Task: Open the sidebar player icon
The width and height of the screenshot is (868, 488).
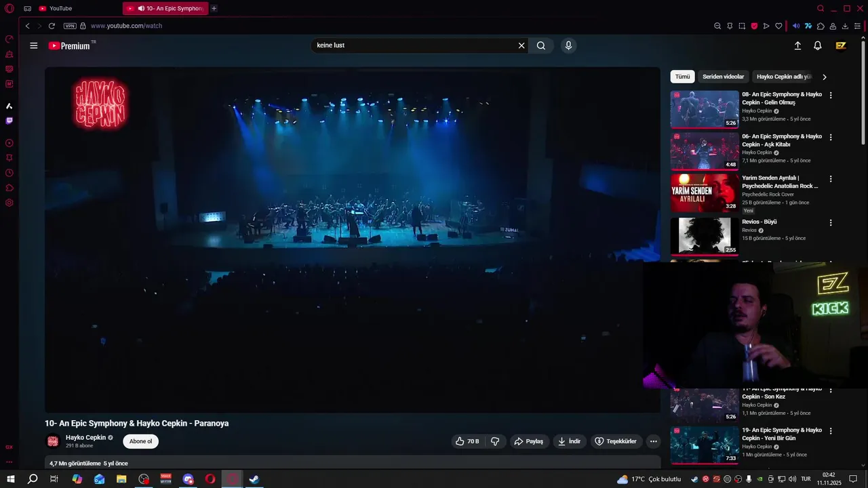Action: click(x=9, y=143)
